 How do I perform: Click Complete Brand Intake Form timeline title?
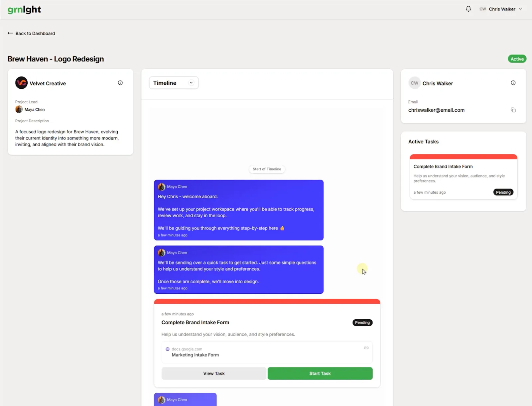click(195, 322)
